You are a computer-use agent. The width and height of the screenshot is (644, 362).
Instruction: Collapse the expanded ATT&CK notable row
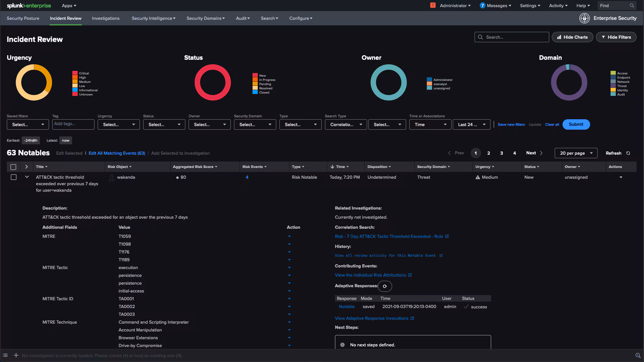(x=27, y=177)
